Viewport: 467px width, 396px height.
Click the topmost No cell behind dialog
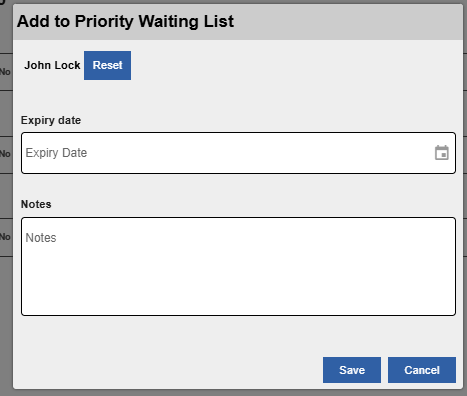pos(5,72)
